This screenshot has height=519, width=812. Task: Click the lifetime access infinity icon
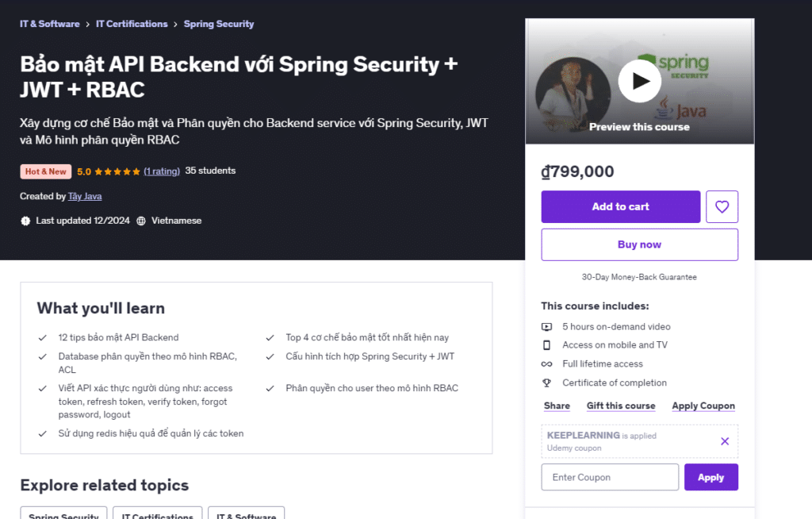pos(546,364)
